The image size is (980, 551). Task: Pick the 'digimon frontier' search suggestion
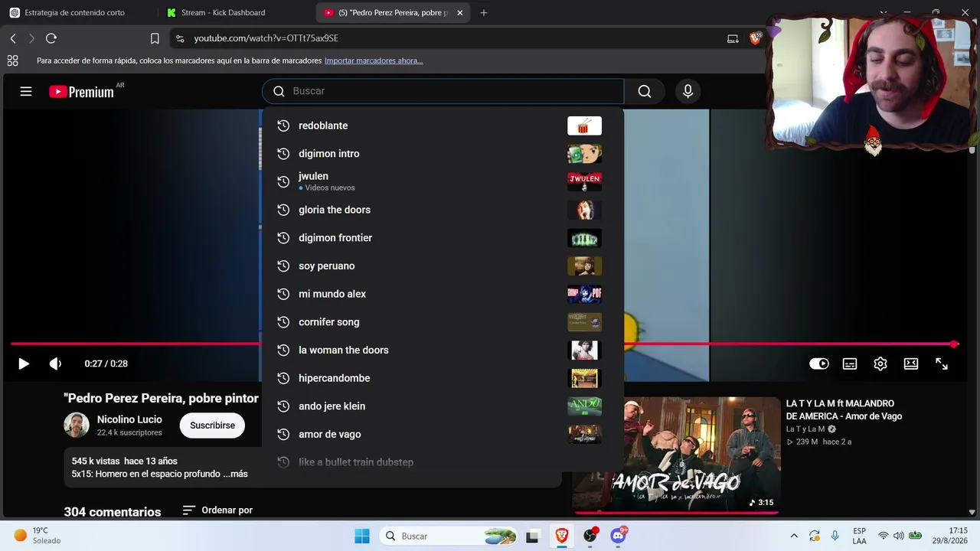tap(443, 238)
